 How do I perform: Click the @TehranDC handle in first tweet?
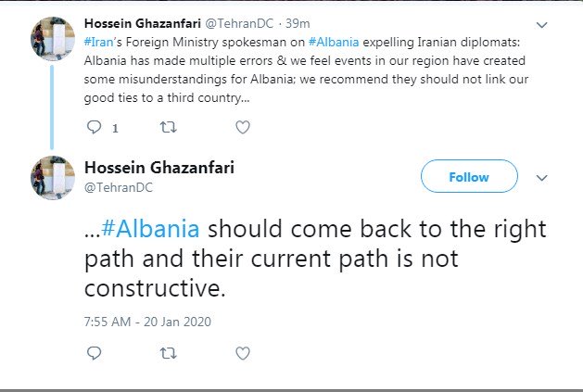click(238, 22)
